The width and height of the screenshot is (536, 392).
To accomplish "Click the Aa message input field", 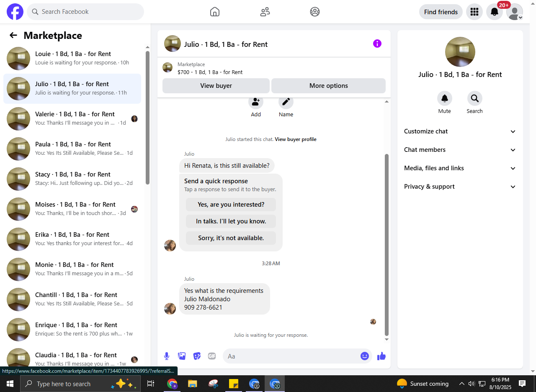I will 291,356.
